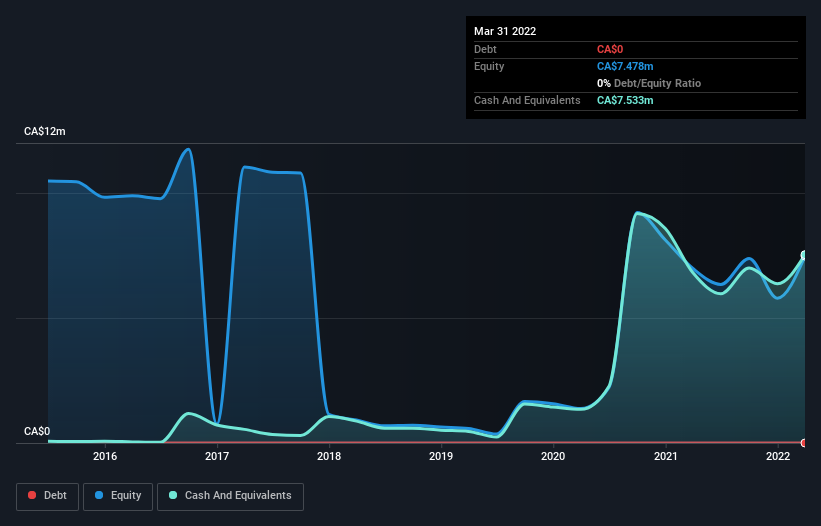Click the red CA$0 debt value

(x=610, y=50)
